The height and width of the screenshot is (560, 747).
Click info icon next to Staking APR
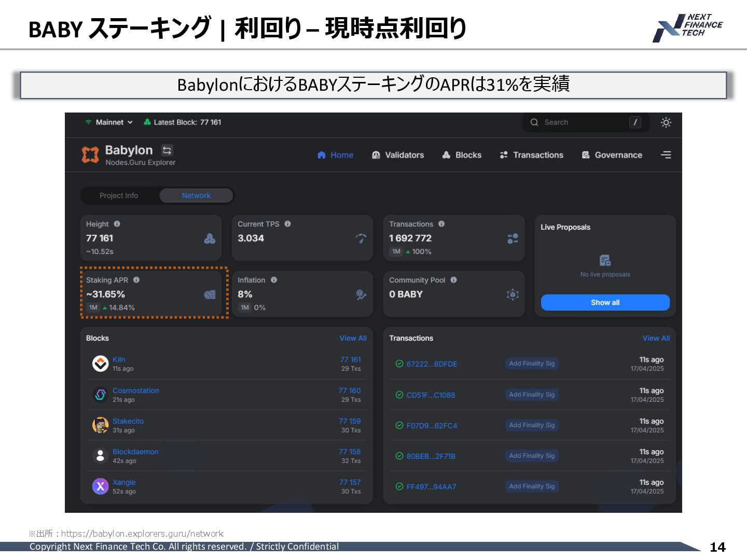click(x=136, y=280)
